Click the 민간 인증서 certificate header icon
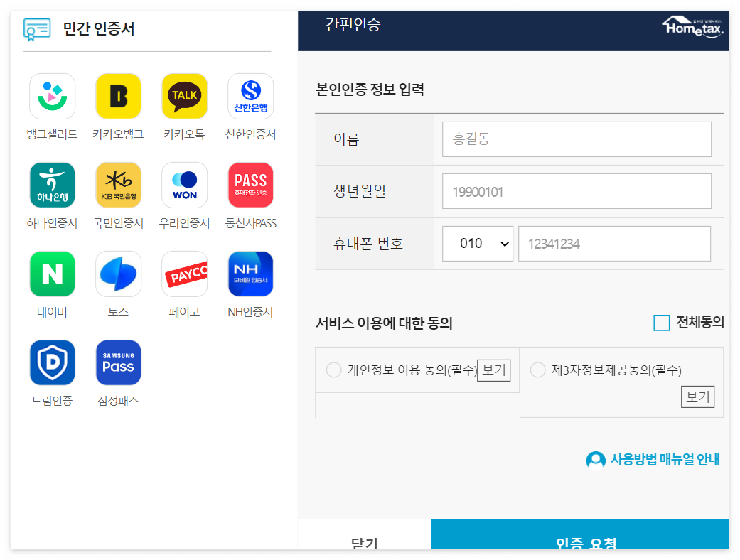Viewport: 740px width, 560px height. point(37,29)
